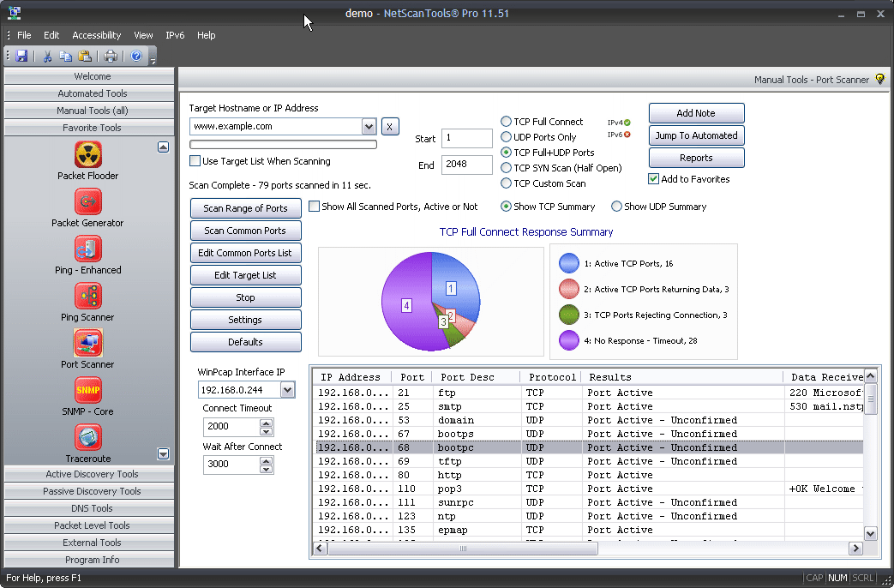Open the Help menu
Viewport: 894px width, 588px height.
point(207,35)
